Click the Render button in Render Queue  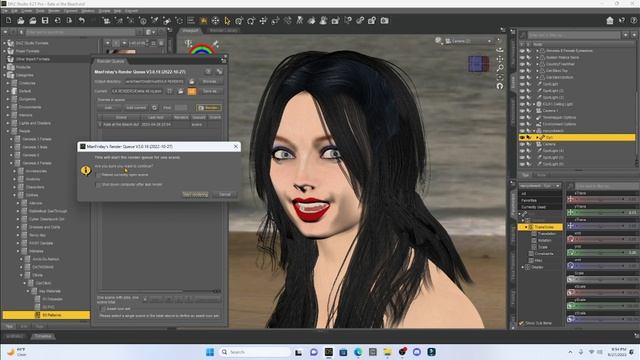(209, 108)
